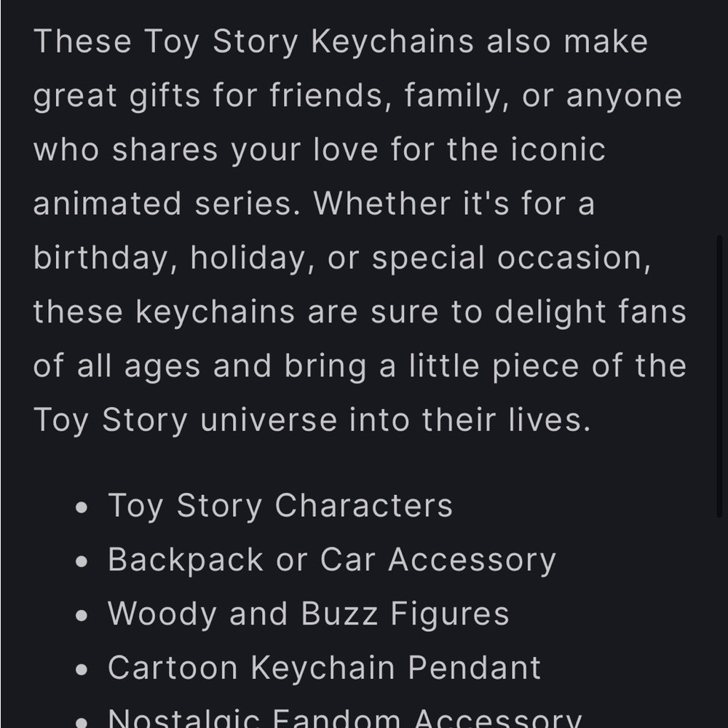Click the "Nostalgic Fandom Accessory" list item
This screenshot has width=728, height=728.
tap(345, 719)
